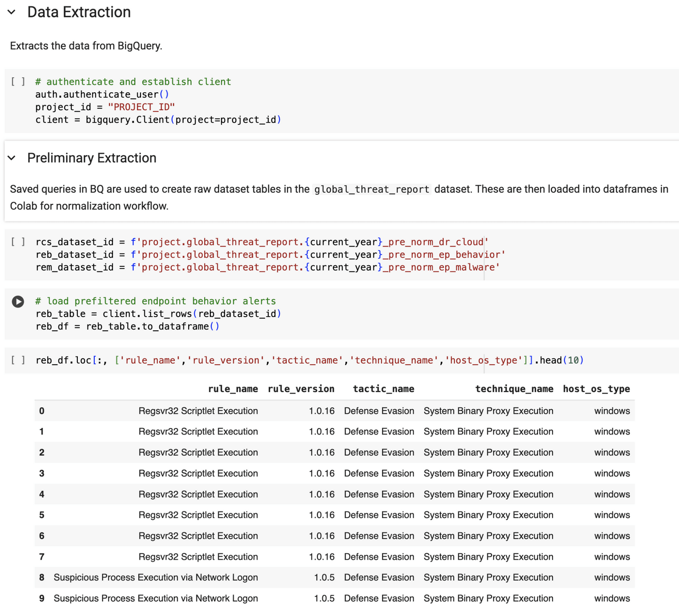Click the rule_version column header
The image size is (679, 616).
pyautogui.click(x=301, y=389)
